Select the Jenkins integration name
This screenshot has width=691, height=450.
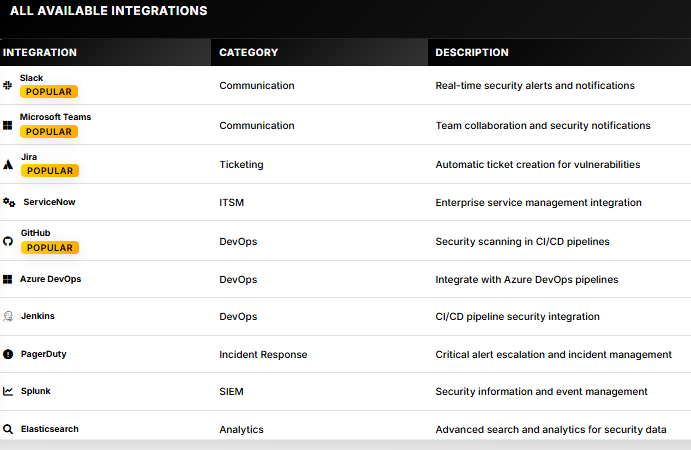click(38, 316)
